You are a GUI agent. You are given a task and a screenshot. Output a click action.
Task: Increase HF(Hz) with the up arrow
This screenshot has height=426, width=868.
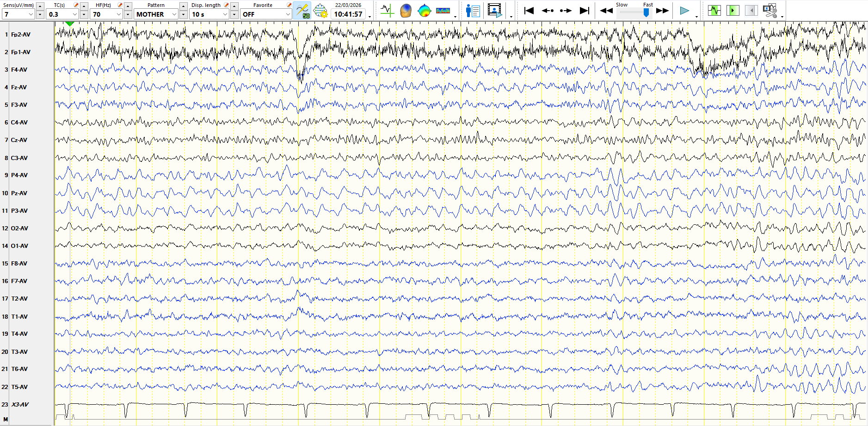(128, 6)
